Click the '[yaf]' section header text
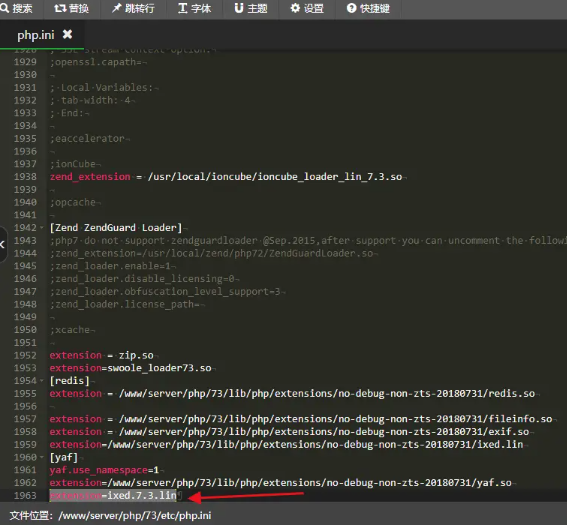Viewport: 567px width, 525px height. (64, 457)
